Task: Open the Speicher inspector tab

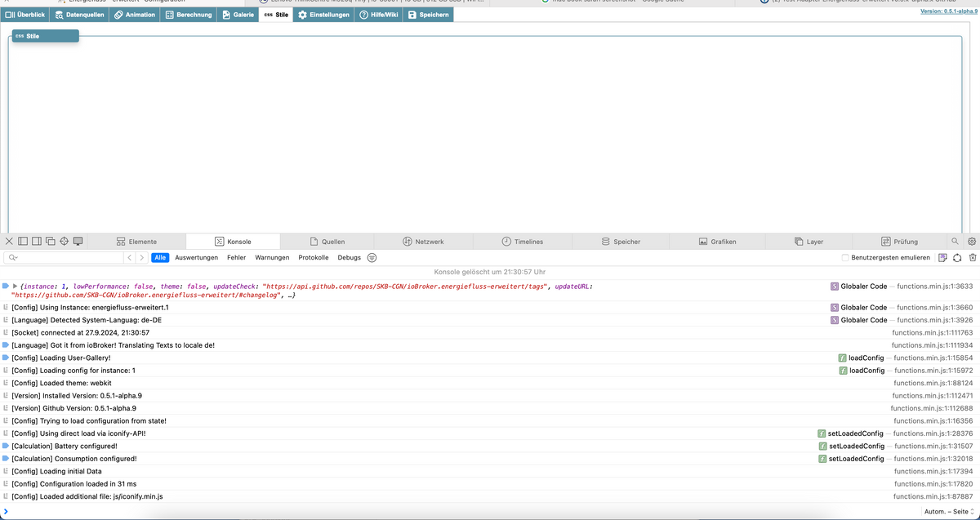Action: (621, 242)
